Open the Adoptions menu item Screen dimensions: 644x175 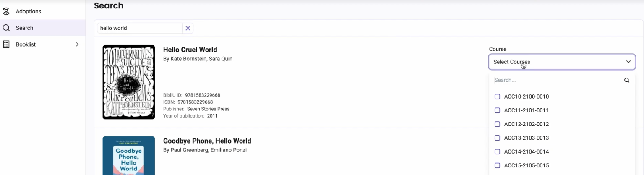29,11
